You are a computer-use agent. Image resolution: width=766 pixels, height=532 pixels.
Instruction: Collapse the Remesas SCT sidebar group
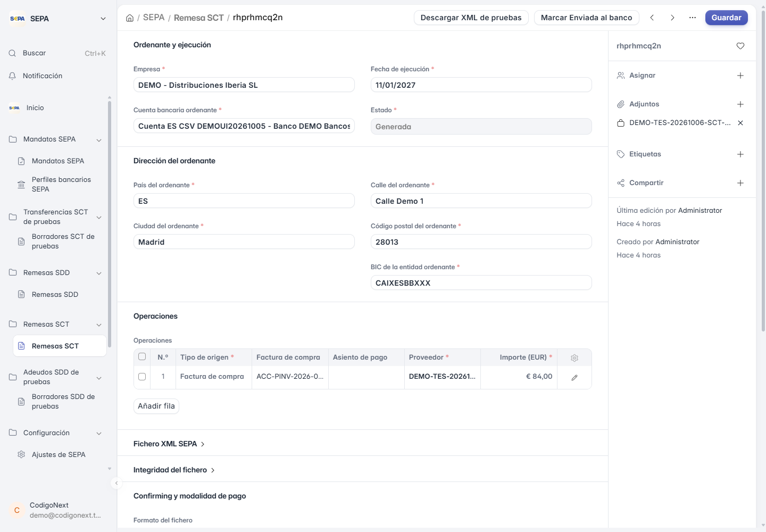point(99,325)
